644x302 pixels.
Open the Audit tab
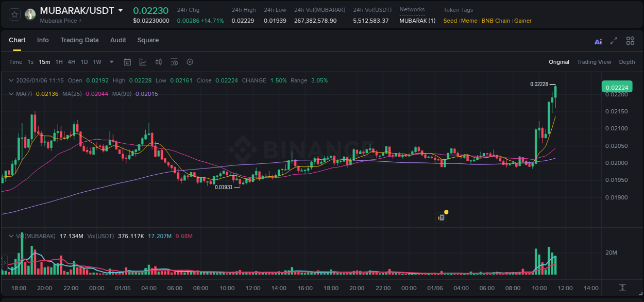coord(118,40)
